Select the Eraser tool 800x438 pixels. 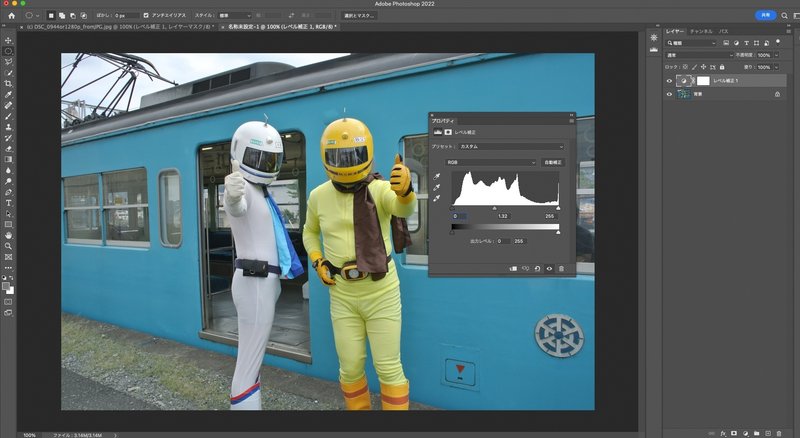coord(8,149)
